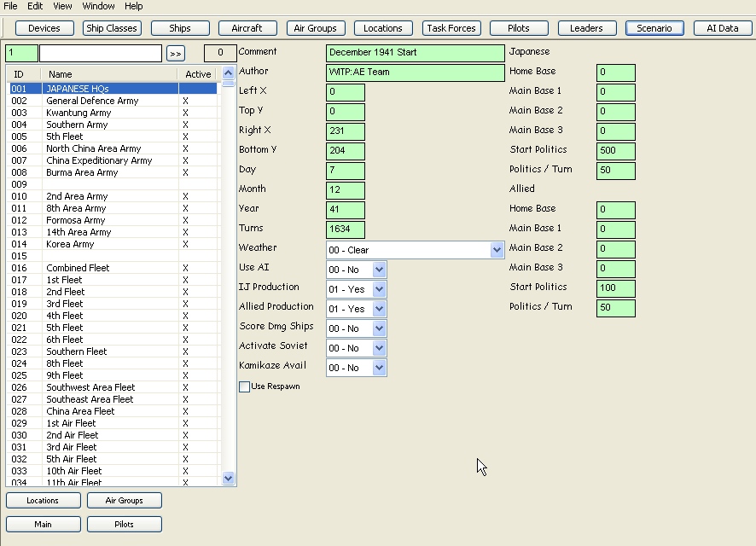This screenshot has height=546, width=756.
Task: Go to the Leaders section
Action: (x=586, y=27)
